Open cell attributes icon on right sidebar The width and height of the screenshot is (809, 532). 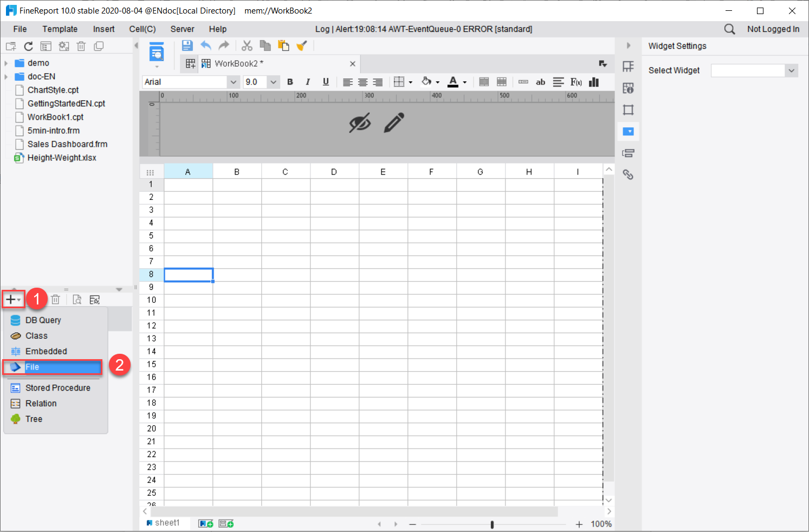click(628, 88)
